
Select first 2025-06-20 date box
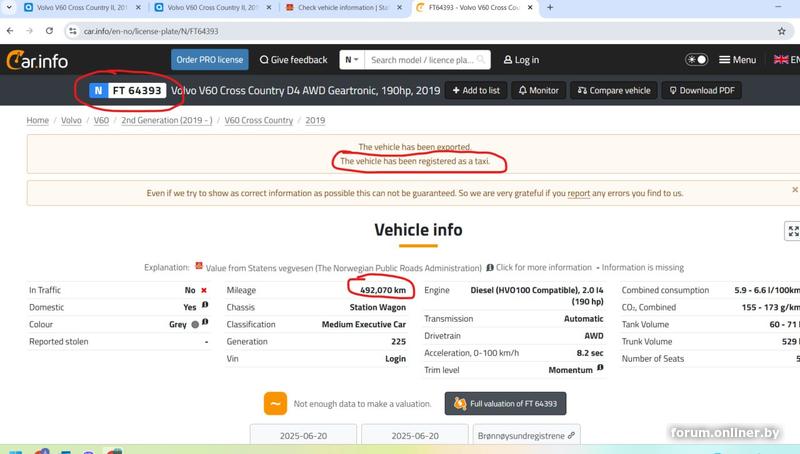pyautogui.click(x=303, y=435)
